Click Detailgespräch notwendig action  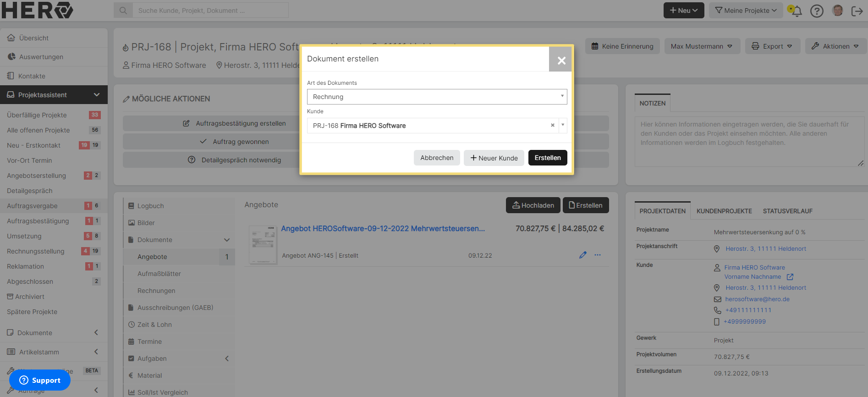pos(234,160)
